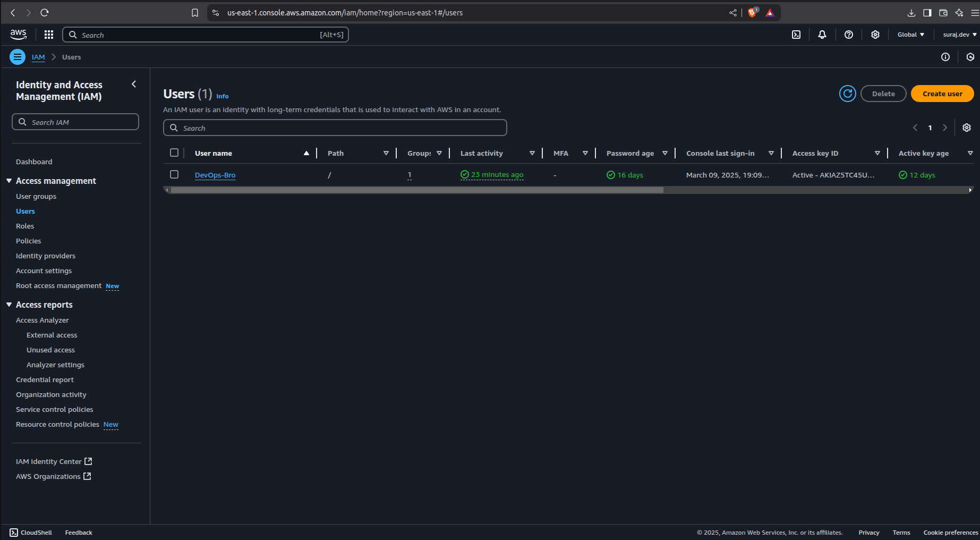The width and height of the screenshot is (980, 540).
Task: Click the Feedback link in footer
Action: coord(79,533)
